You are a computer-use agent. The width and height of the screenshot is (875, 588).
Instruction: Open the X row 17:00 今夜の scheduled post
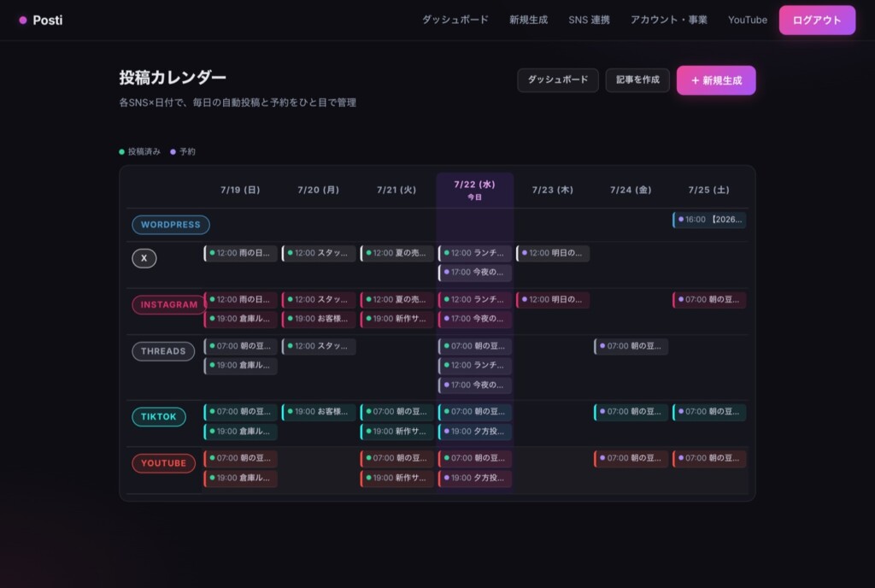[475, 273]
